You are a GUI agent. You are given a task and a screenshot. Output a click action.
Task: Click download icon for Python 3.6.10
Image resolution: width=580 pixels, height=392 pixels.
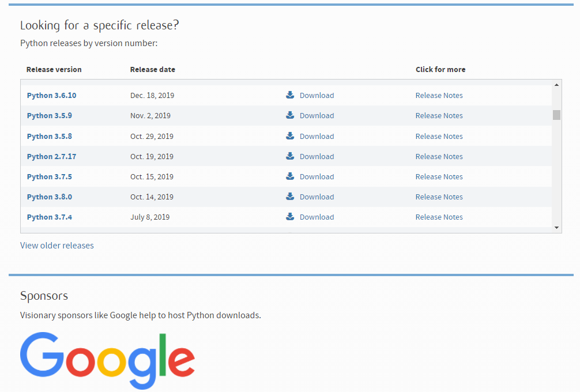pyautogui.click(x=290, y=95)
